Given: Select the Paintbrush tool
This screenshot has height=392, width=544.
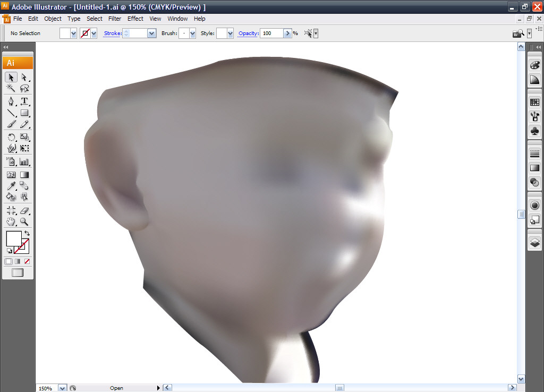Looking at the screenshot, I should pos(11,124).
